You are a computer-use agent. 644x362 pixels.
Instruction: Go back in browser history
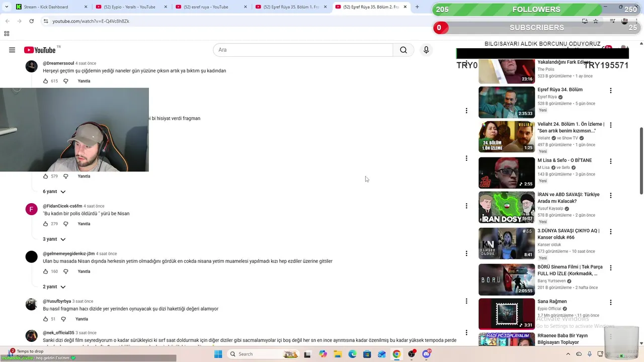coord(7,21)
